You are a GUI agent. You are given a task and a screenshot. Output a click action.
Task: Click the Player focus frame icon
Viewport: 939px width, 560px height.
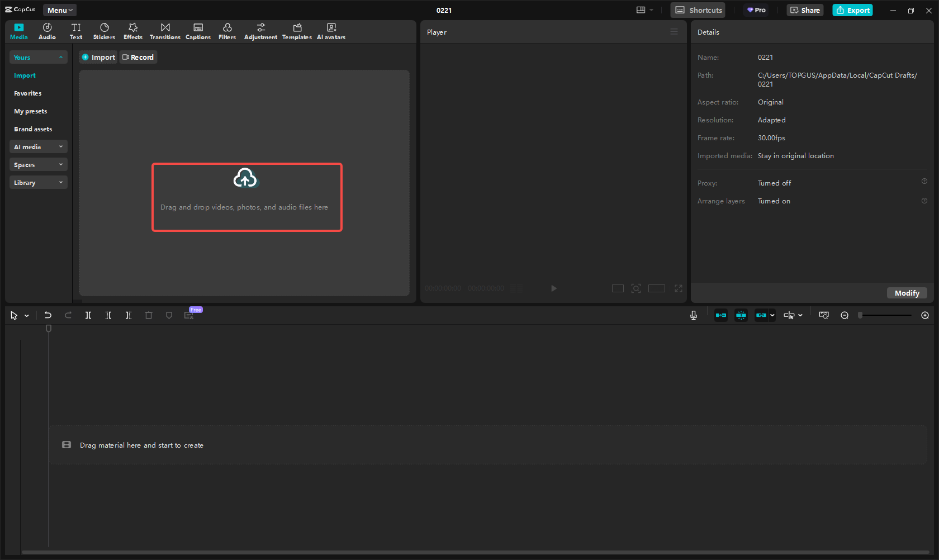point(636,288)
